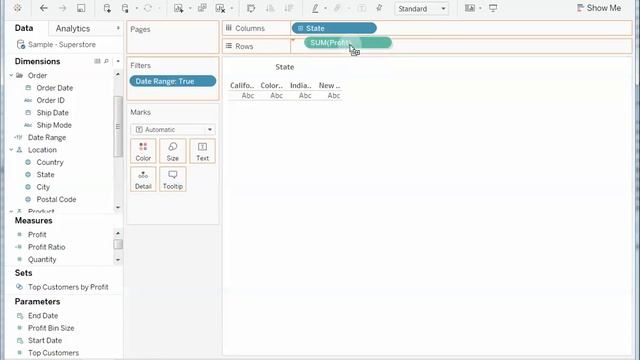Open the Automatic mark type dropdown
The height and width of the screenshot is (360, 640).
173,129
